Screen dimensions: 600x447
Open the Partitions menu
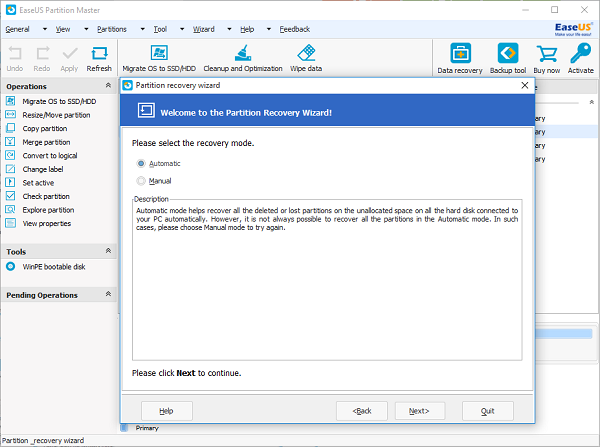click(112, 29)
